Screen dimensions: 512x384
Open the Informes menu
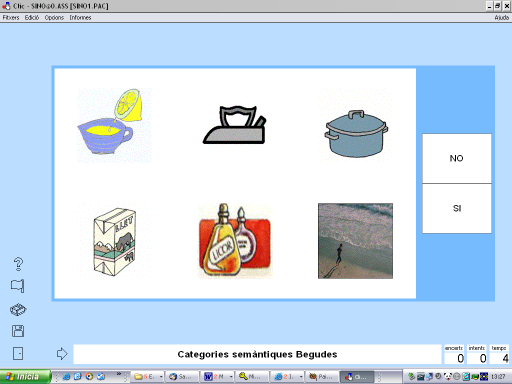pos(80,18)
